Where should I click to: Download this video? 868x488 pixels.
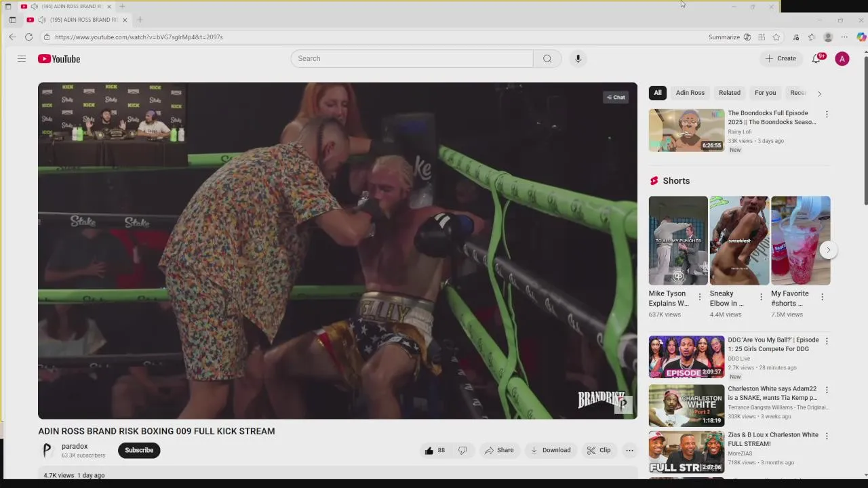tap(550, 450)
